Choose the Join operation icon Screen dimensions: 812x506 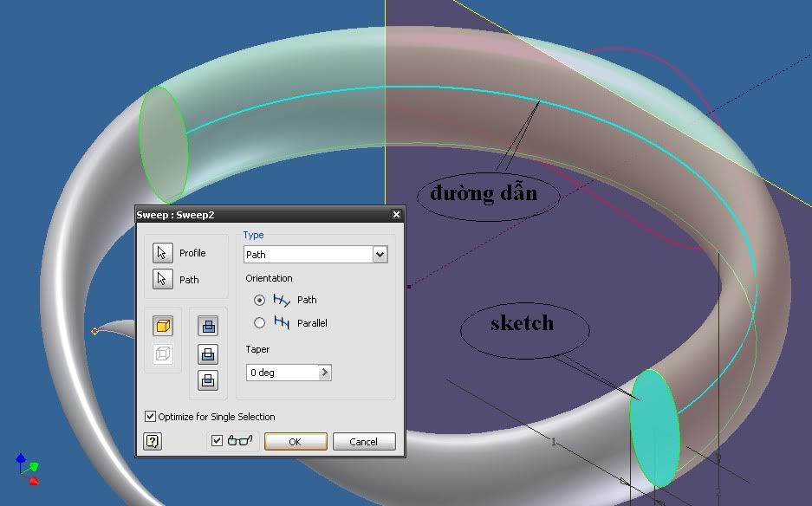(208, 326)
